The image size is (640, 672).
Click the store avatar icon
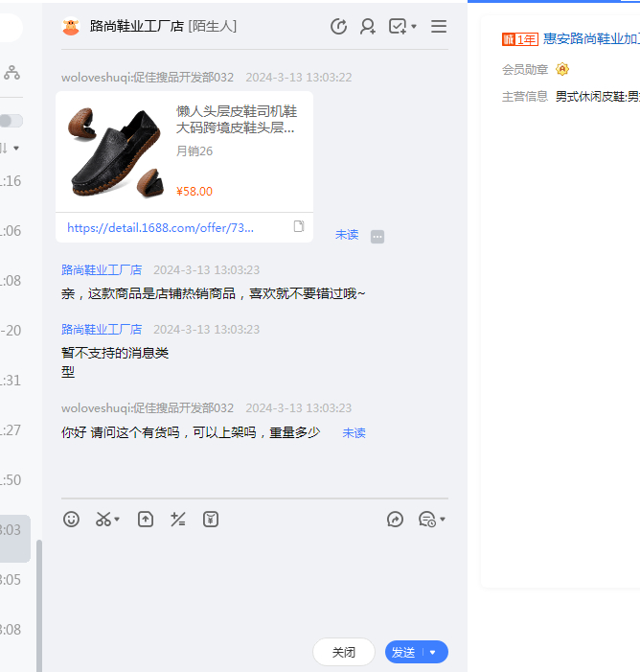[x=71, y=27]
